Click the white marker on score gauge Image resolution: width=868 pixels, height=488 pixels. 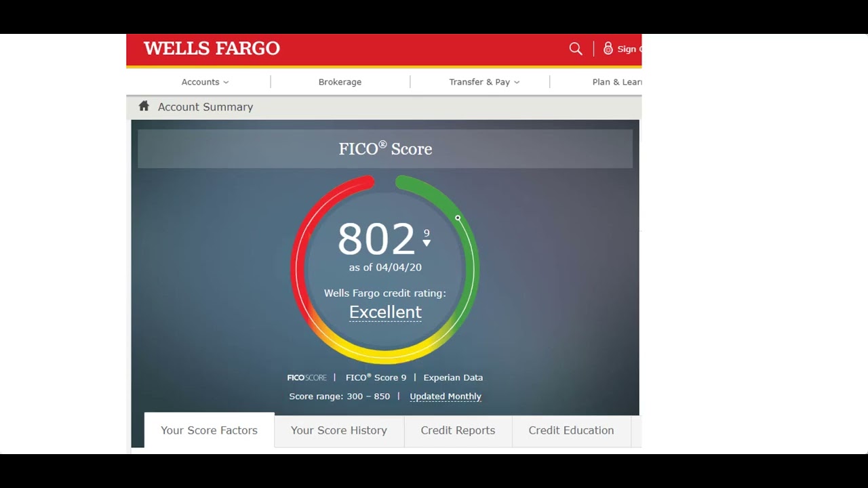[458, 218]
